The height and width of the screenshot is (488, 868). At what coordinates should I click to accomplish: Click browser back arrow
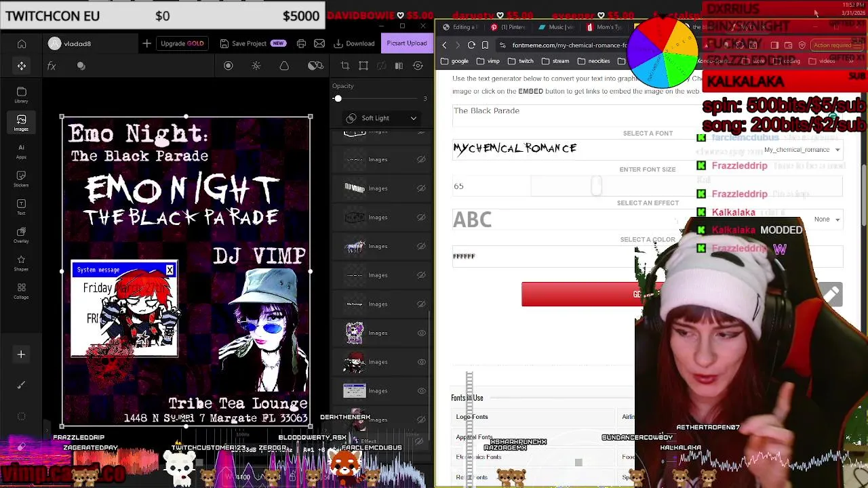pos(445,45)
